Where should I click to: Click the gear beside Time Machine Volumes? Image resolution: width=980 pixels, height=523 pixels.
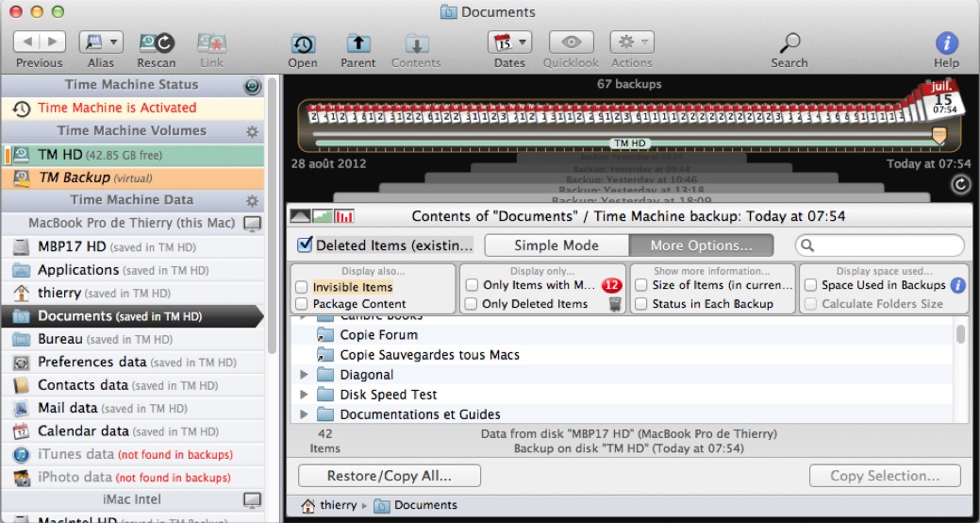tap(252, 131)
